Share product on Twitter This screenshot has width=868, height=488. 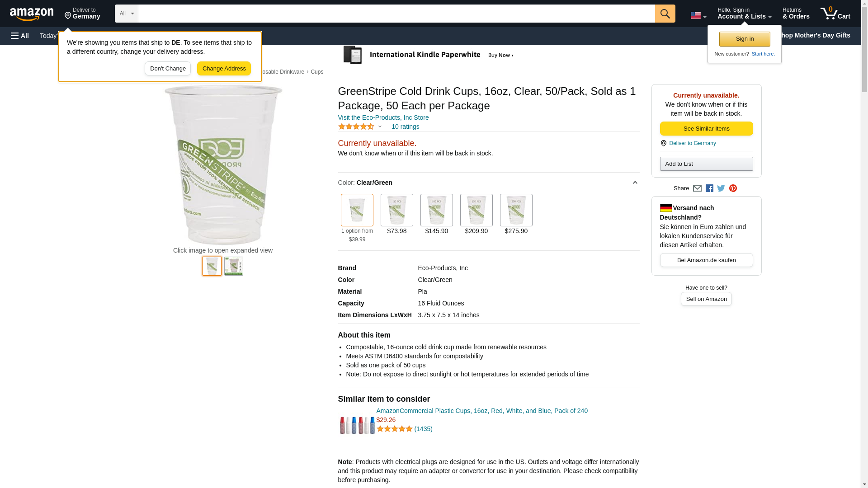point(721,188)
